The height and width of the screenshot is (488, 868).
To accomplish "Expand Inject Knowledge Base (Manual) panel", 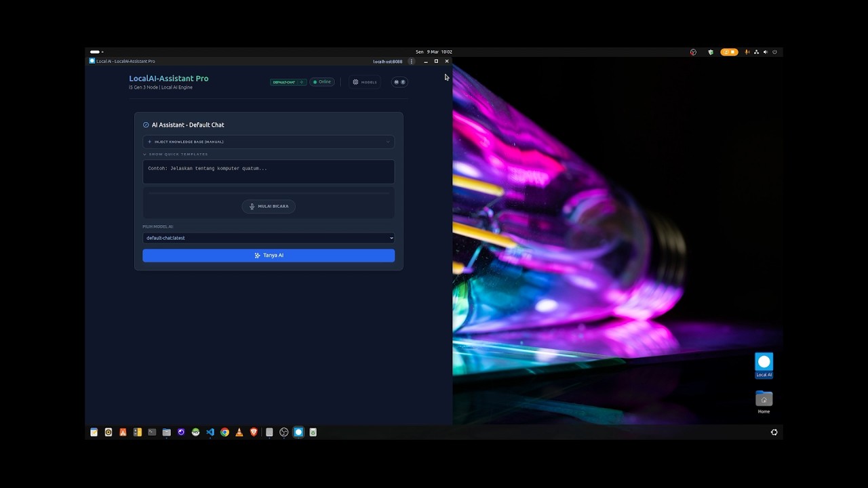I will coord(269,142).
